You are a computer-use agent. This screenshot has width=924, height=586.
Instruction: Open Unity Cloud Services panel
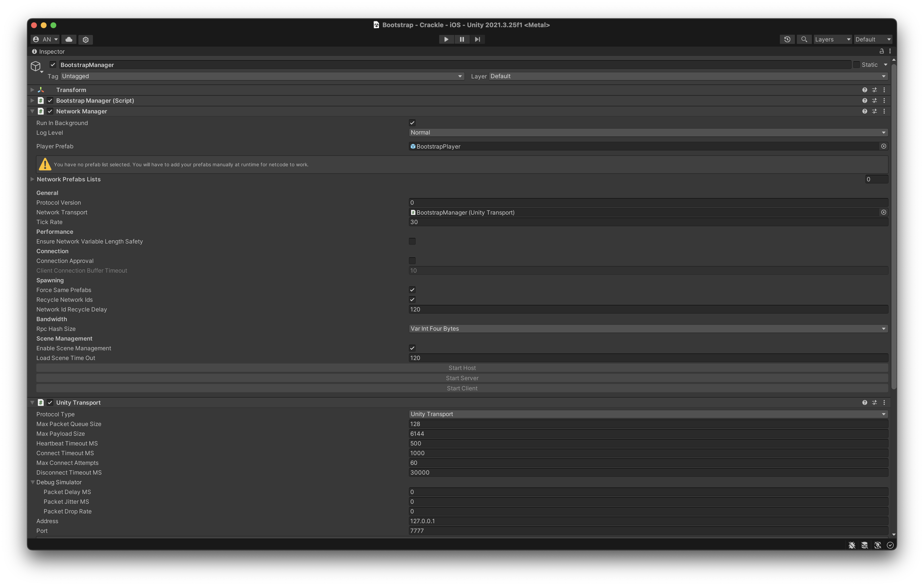[x=69, y=39]
